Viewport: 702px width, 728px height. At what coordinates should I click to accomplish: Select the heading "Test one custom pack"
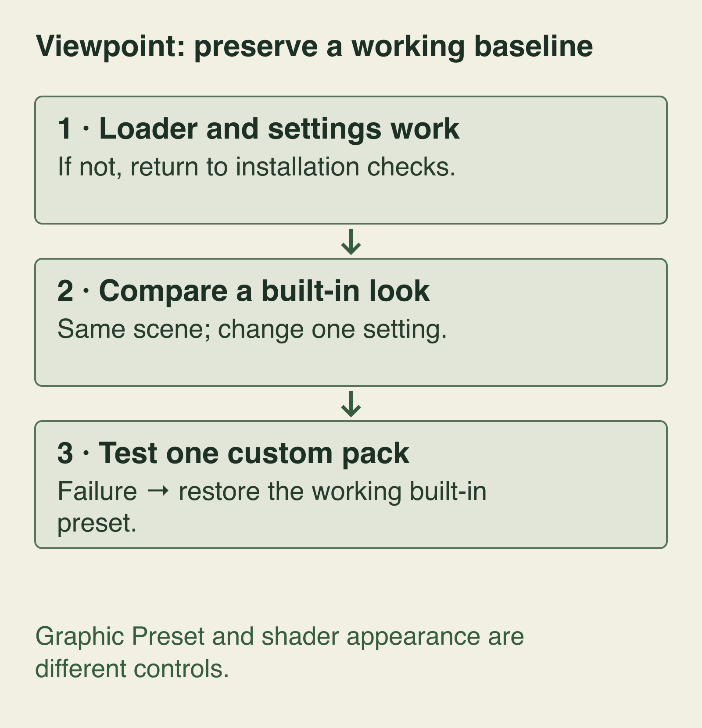(x=254, y=453)
